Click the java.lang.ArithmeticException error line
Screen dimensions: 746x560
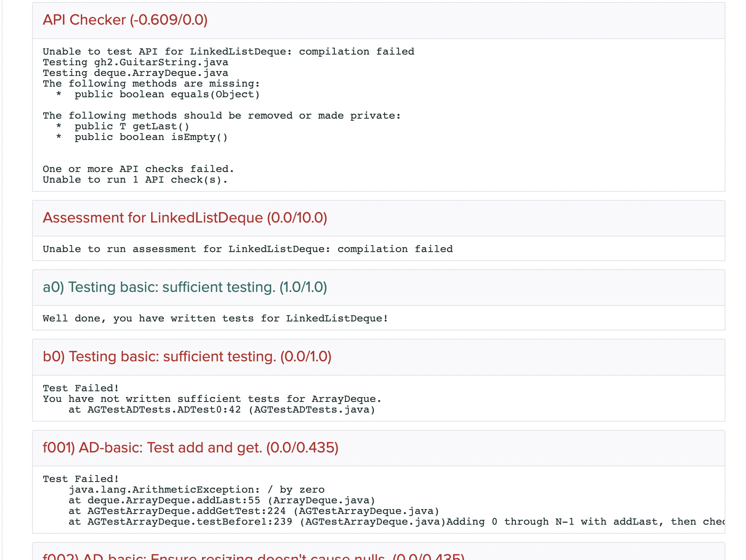click(x=196, y=490)
